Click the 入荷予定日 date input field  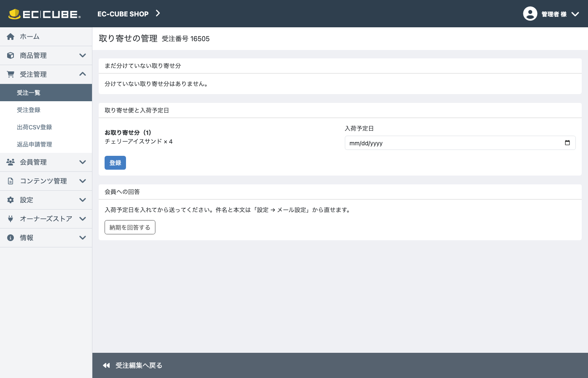pos(460,143)
